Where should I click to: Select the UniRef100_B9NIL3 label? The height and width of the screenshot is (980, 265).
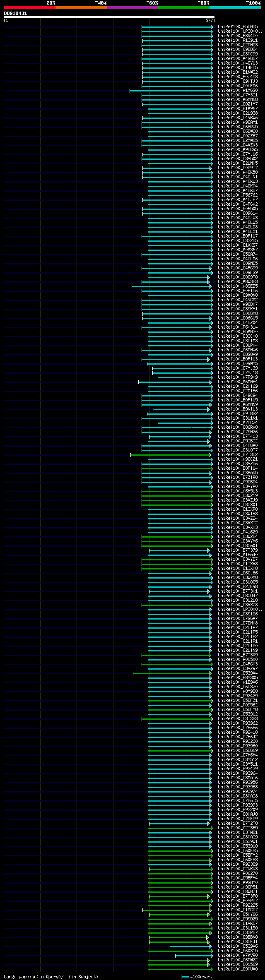point(238,409)
